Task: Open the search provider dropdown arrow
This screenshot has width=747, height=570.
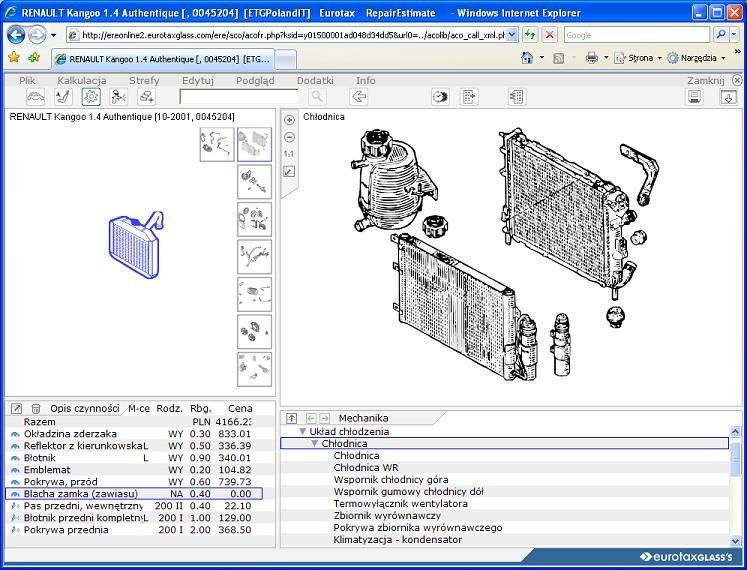Action: pos(735,34)
